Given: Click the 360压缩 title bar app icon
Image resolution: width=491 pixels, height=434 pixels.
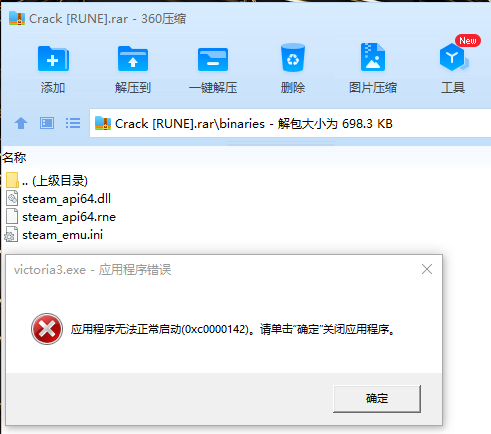Looking at the screenshot, I should tap(17, 18).
